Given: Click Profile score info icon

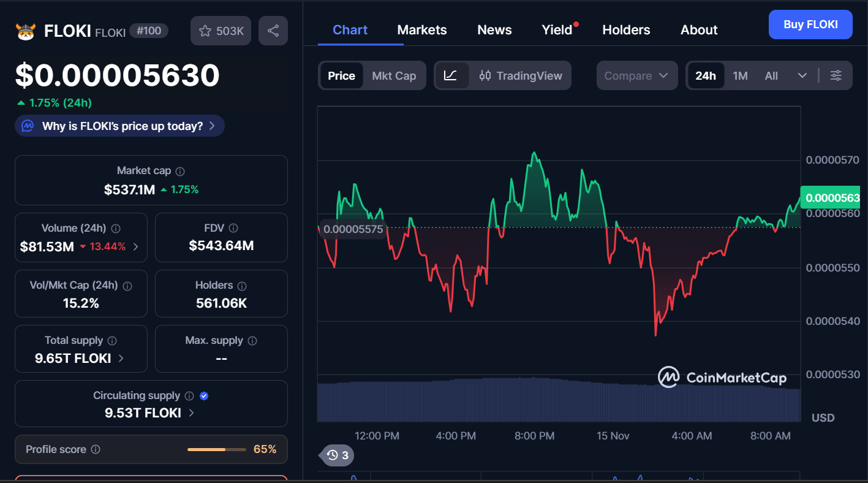Looking at the screenshot, I should point(96,449).
